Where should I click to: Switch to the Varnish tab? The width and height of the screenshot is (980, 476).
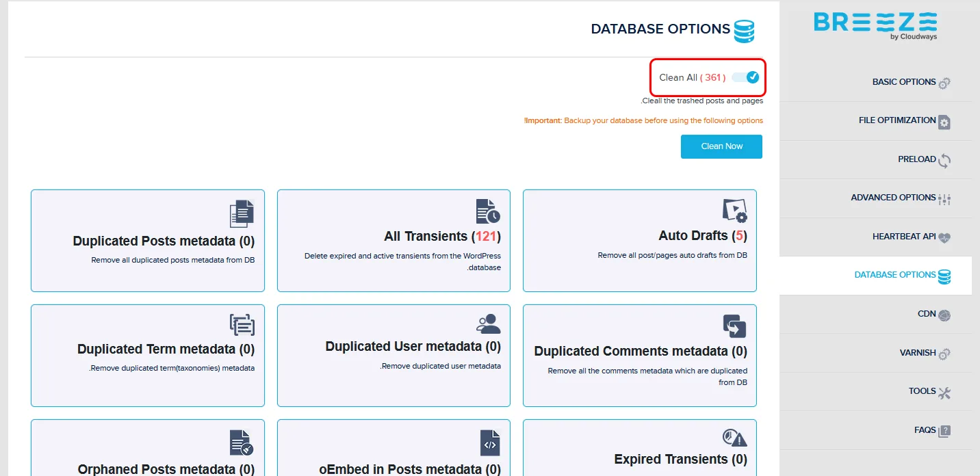pos(876,353)
